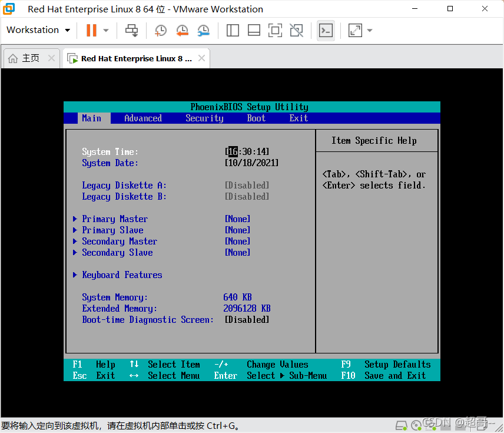
Task: Click the VMware Workstation logo icon
Action: [9, 9]
